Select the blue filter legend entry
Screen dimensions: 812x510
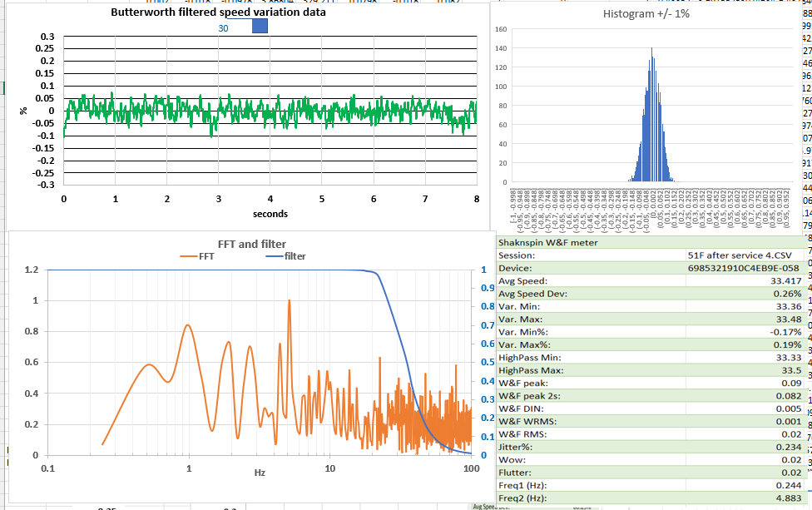(285, 256)
